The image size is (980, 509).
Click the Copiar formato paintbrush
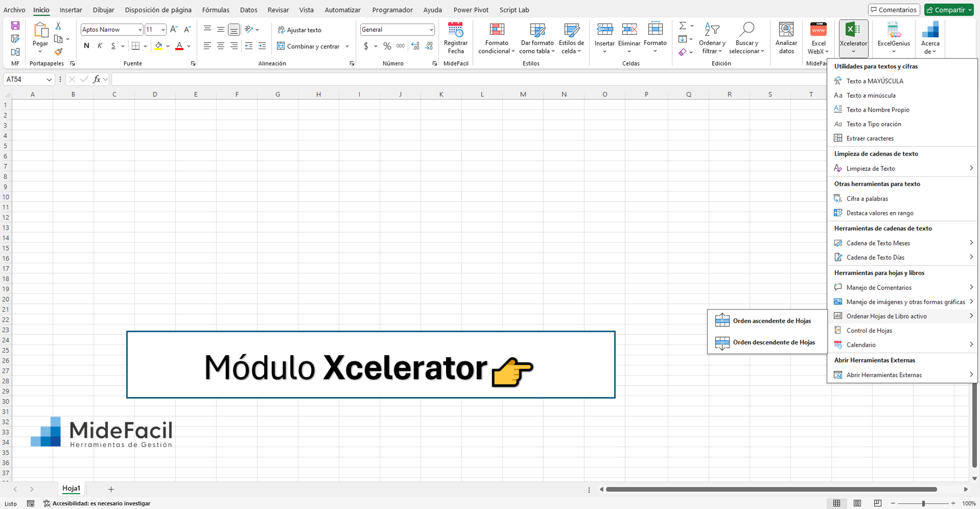tap(58, 51)
